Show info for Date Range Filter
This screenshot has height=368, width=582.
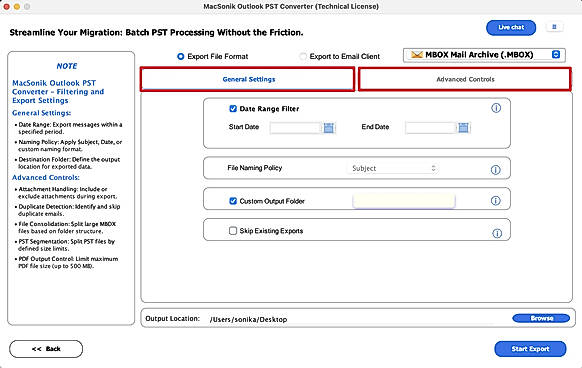(496, 108)
